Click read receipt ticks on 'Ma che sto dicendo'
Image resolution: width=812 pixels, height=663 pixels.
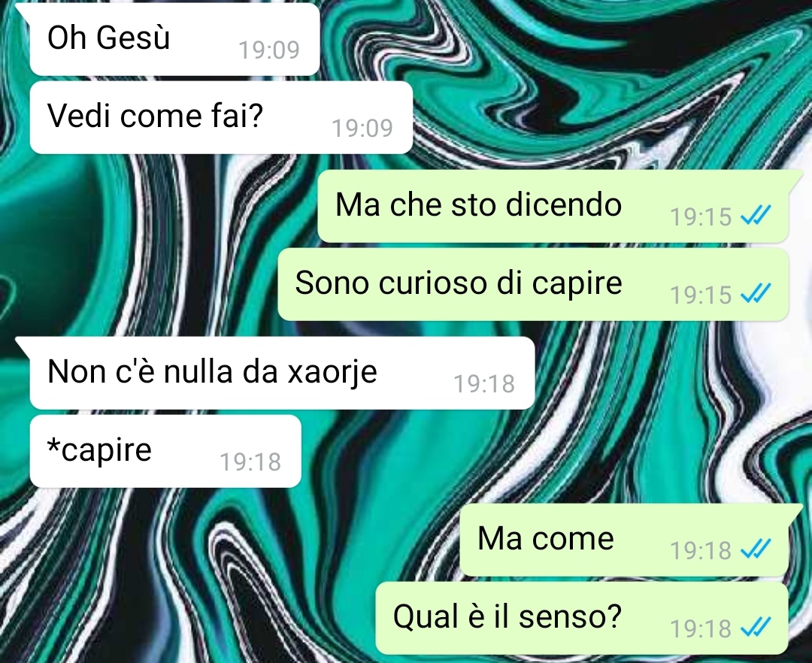[756, 215]
